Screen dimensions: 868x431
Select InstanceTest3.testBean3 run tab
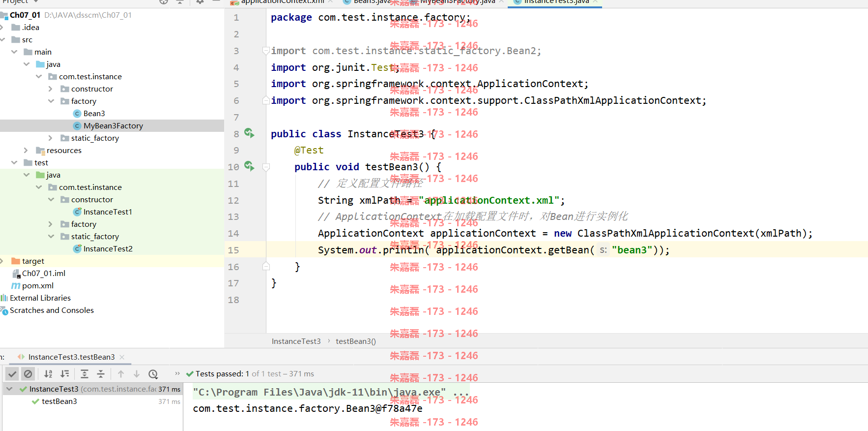coord(71,357)
